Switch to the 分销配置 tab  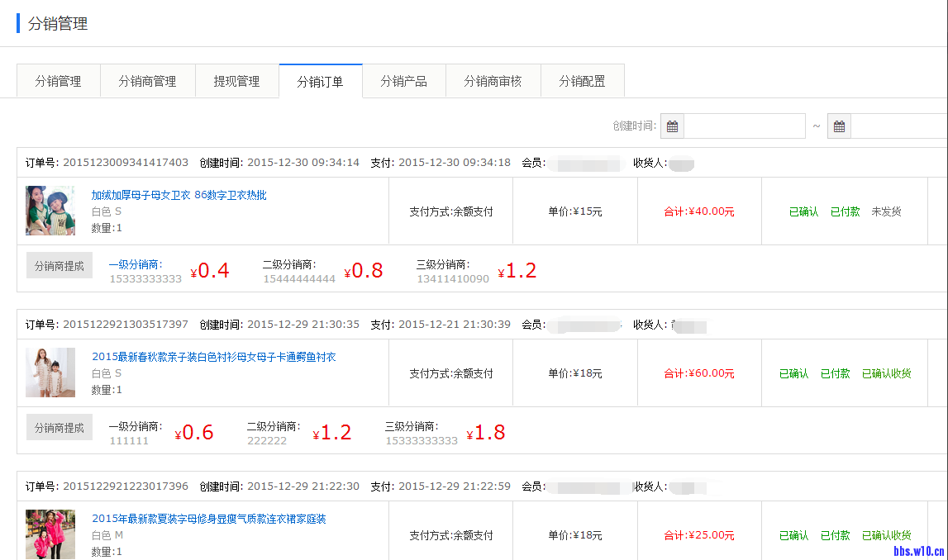(582, 81)
